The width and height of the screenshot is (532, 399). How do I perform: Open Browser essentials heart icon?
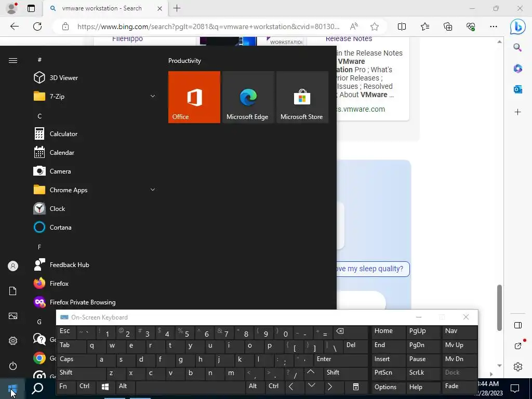click(x=471, y=26)
